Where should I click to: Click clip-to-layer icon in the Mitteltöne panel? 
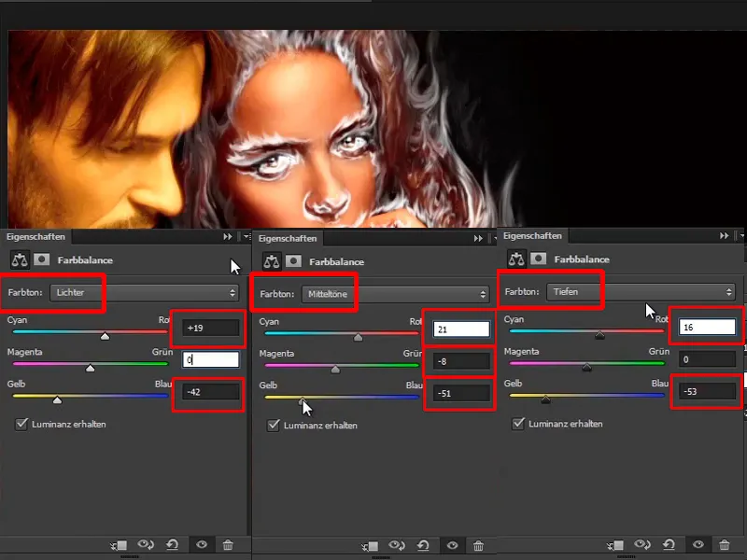point(370,546)
